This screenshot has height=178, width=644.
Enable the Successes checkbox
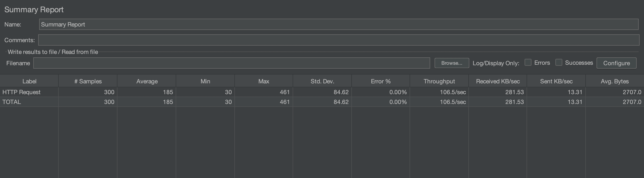[559, 62]
